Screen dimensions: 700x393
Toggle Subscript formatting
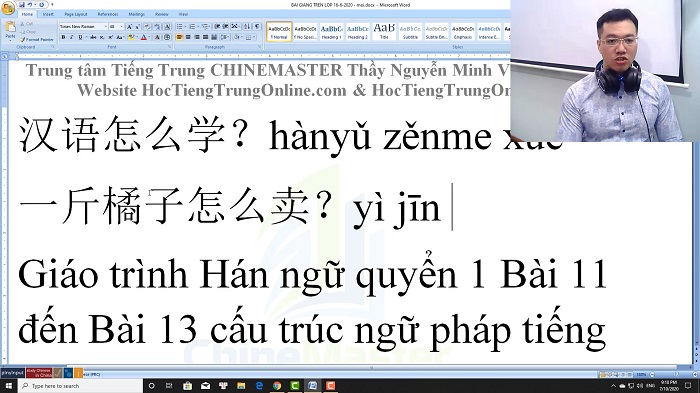[x=102, y=37]
